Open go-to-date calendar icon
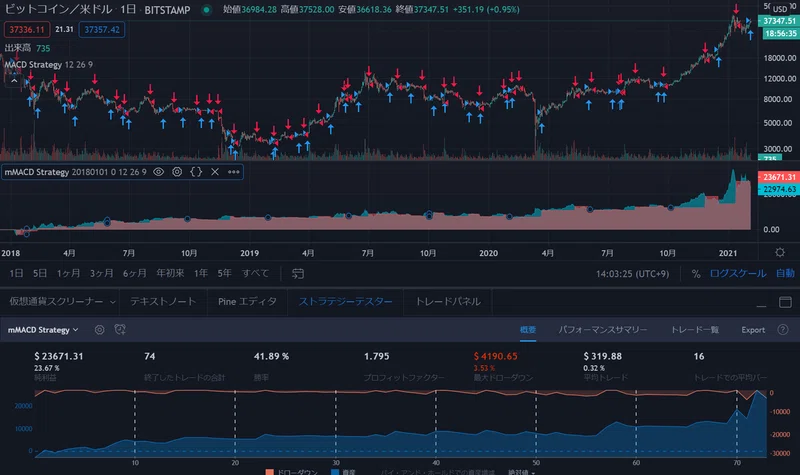The image size is (800, 475). (x=298, y=274)
